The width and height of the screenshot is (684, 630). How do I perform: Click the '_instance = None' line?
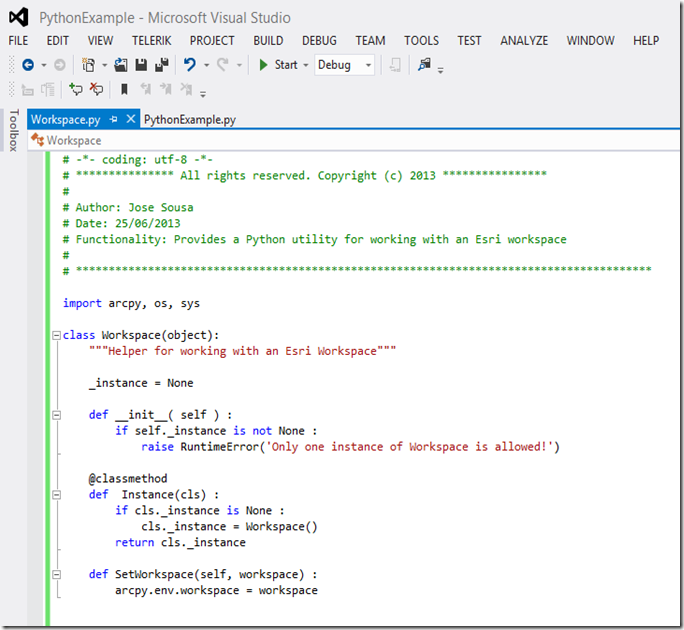click(141, 383)
